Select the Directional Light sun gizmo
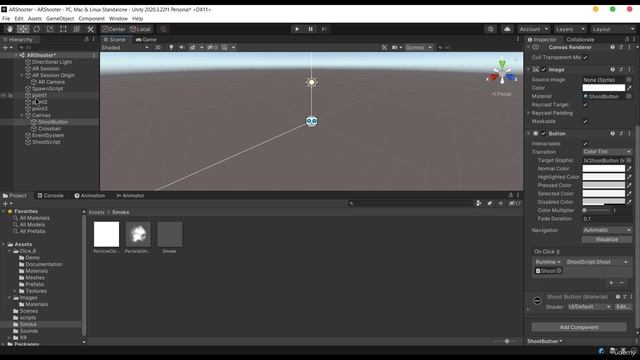 point(311,82)
